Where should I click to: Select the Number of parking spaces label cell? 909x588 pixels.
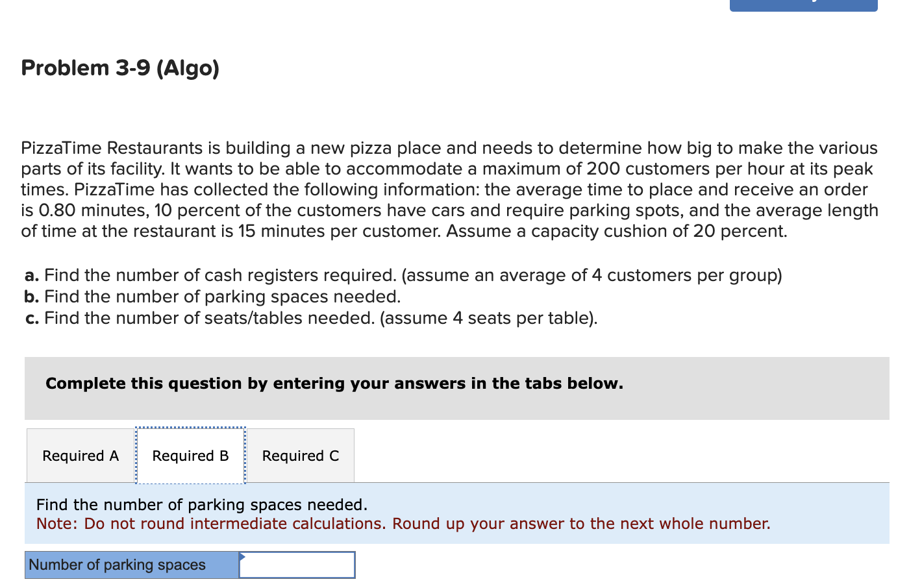130,565
